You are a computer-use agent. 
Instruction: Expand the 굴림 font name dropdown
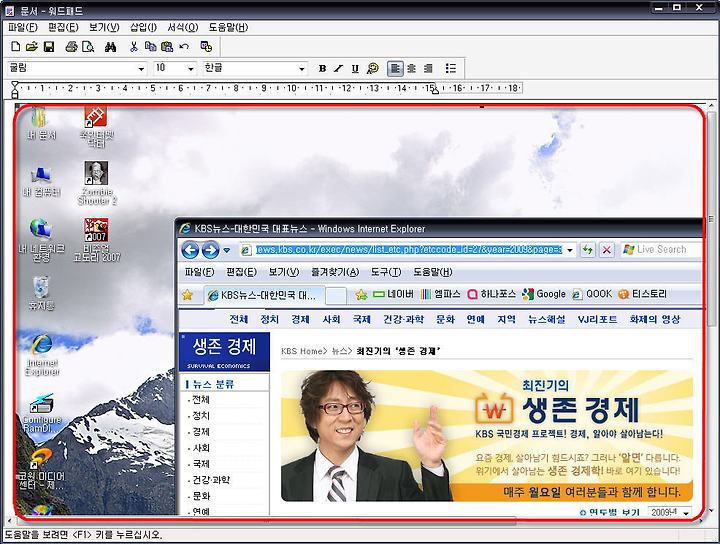[x=141, y=69]
